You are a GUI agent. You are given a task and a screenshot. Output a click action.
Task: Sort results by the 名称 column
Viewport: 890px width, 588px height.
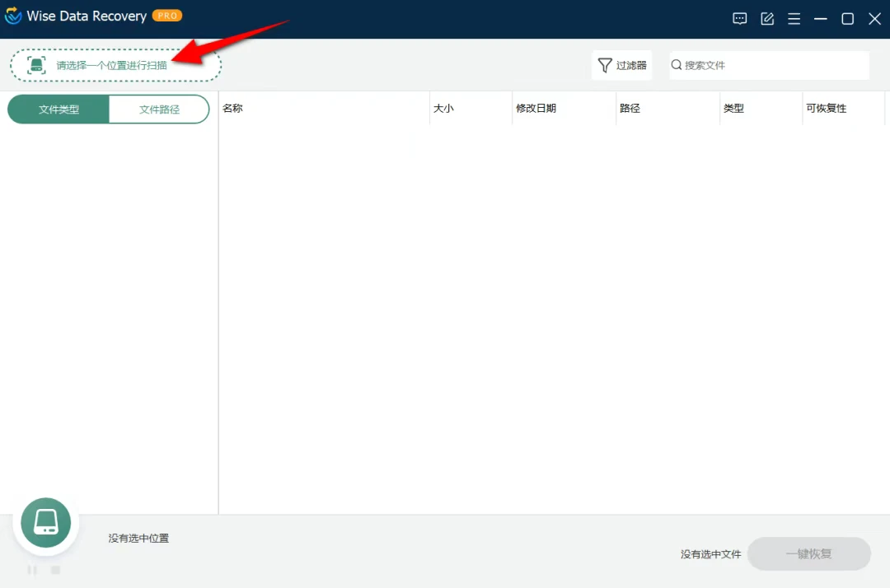[232, 108]
